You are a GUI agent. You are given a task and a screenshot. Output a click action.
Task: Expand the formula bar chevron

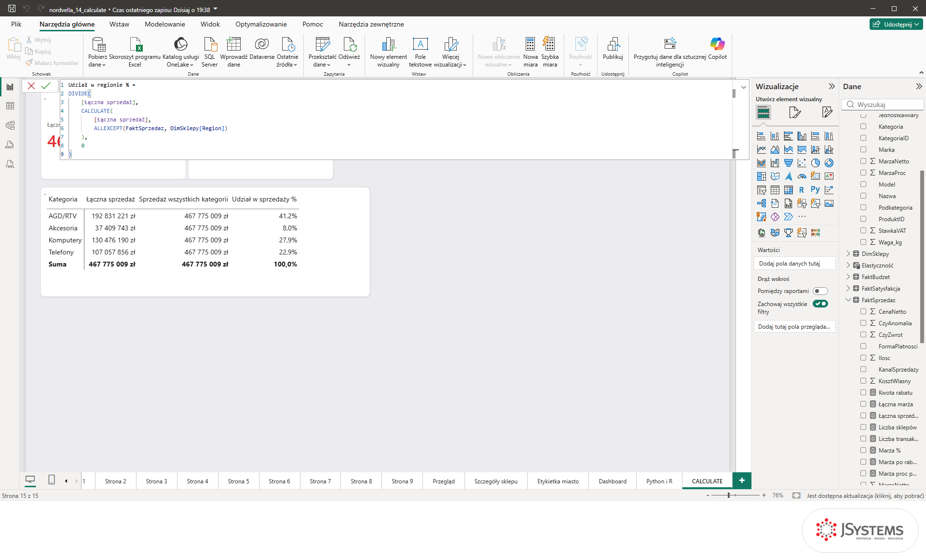pyautogui.click(x=744, y=87)
